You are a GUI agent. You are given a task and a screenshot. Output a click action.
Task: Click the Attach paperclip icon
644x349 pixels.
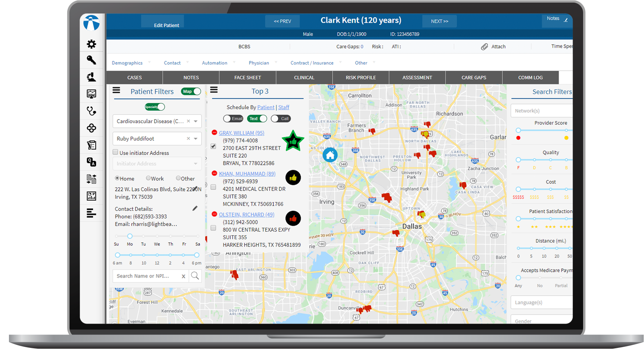(x=484, y=47)
